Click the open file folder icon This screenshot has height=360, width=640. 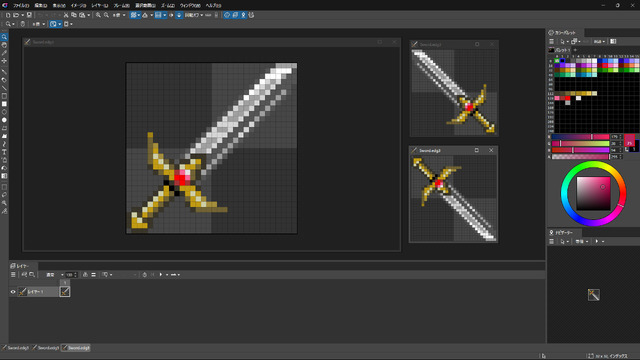[x=16, y=15]
